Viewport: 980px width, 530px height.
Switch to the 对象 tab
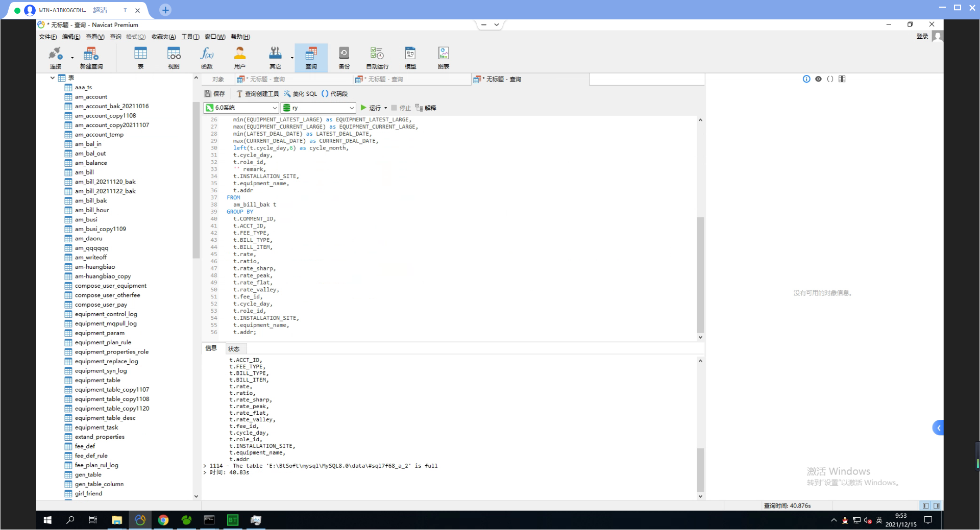tap(218, 79)
